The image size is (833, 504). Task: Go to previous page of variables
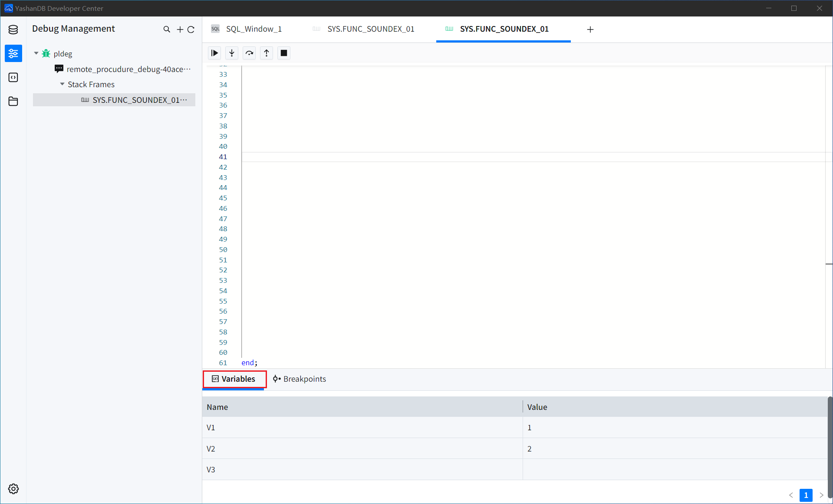791,495
